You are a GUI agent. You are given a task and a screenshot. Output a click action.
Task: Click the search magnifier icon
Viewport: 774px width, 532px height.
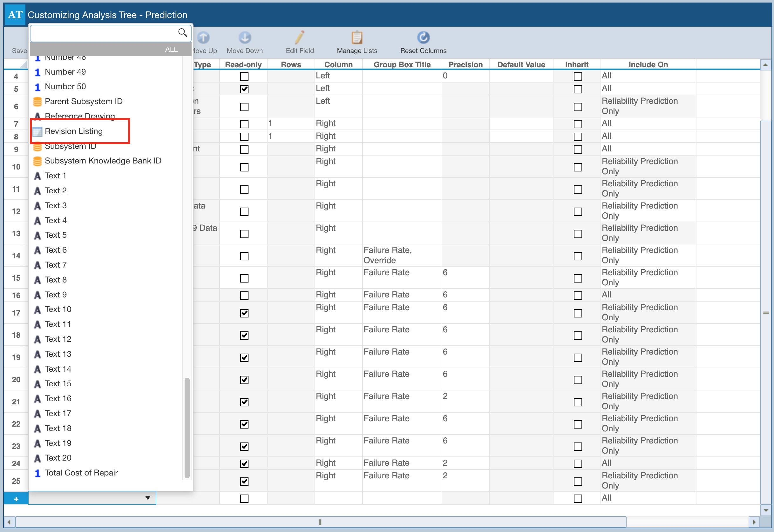click(182, 33)
